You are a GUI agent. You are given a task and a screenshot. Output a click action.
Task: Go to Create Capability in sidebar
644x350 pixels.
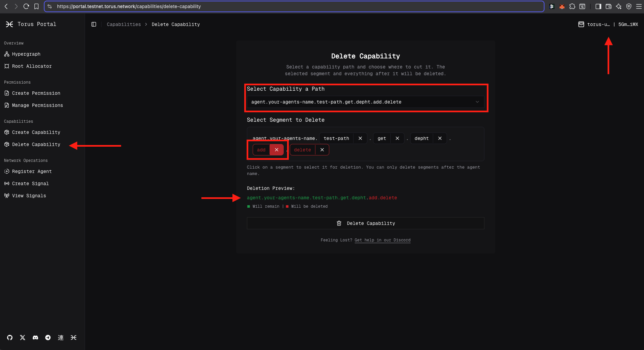click(36, 132)
